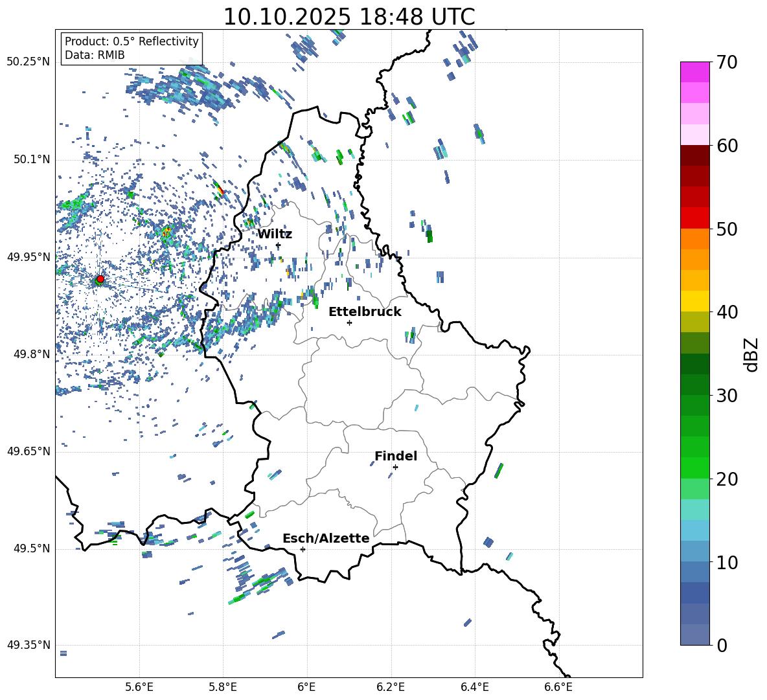
Task: Click the Findel station cross marker
Action: click(x=395, y=467)
